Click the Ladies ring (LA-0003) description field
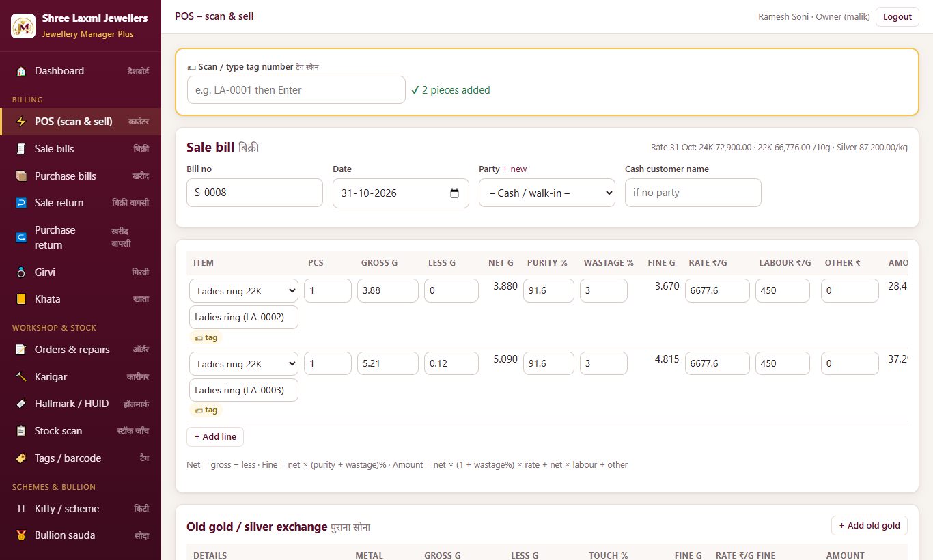933x560 pixels. [244, 390]
